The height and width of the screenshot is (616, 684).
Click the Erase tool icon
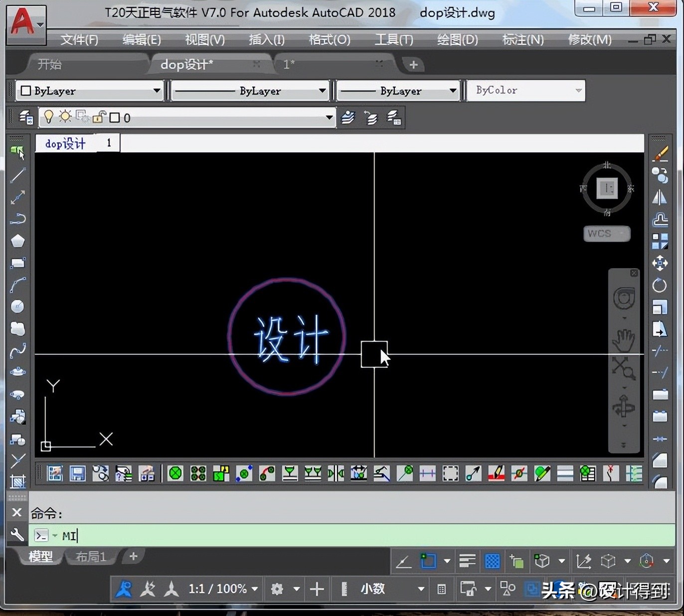[x=660, y=154]
